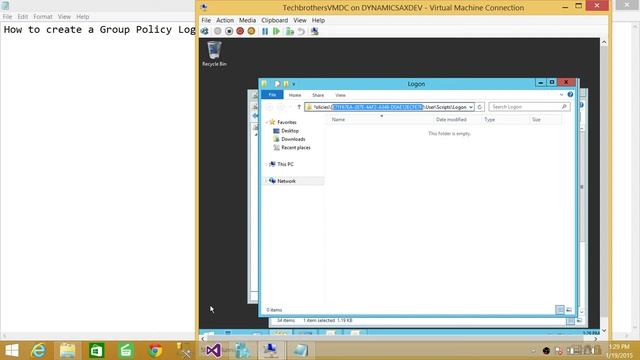Select Desktop under Favorites

click(x=290, y=131)
